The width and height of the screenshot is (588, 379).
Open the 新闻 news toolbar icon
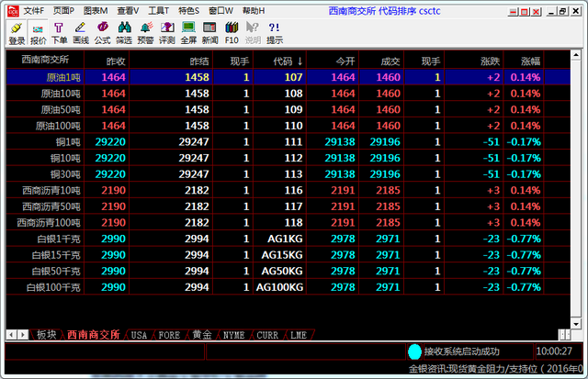tap(210, 34)
